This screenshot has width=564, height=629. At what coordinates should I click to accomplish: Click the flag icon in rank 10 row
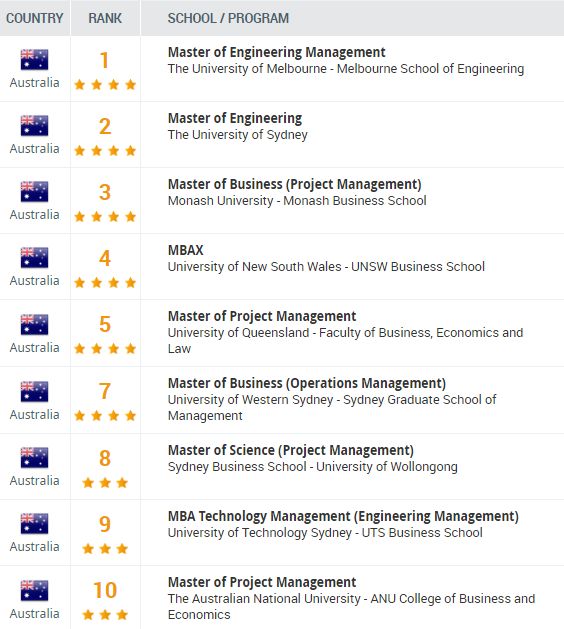tap(34, 590)
